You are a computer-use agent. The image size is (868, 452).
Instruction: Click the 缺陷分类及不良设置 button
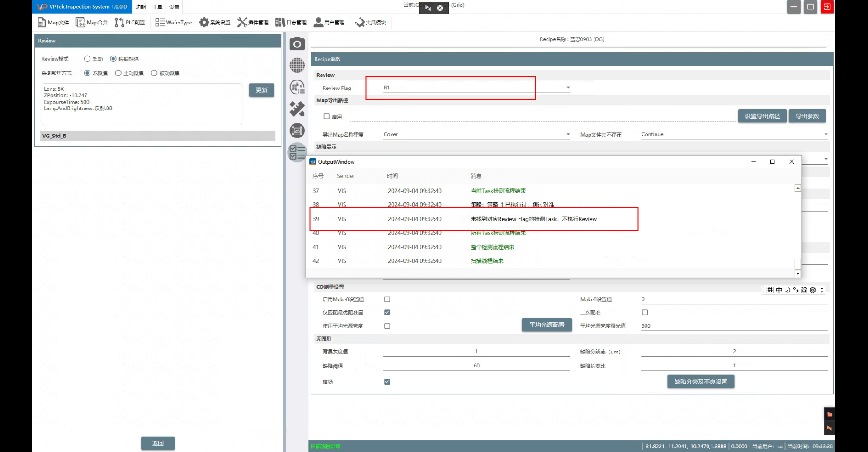(x=701, y=381)
